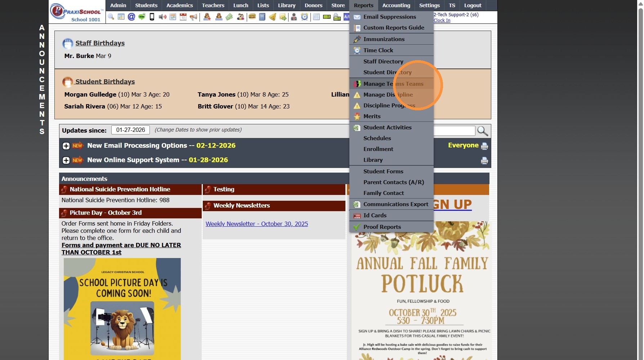
Task: Select Proof Reports entry
Action: [x=392, y=227]
